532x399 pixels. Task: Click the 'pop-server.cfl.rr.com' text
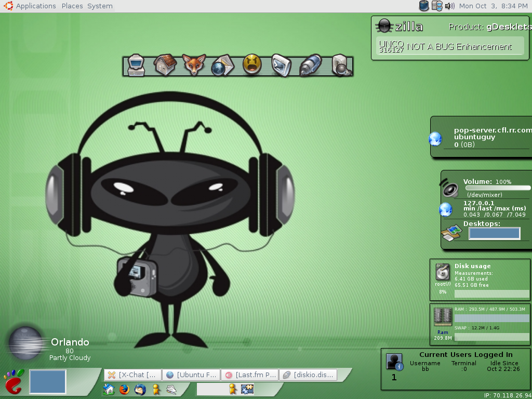pos(493,130)
